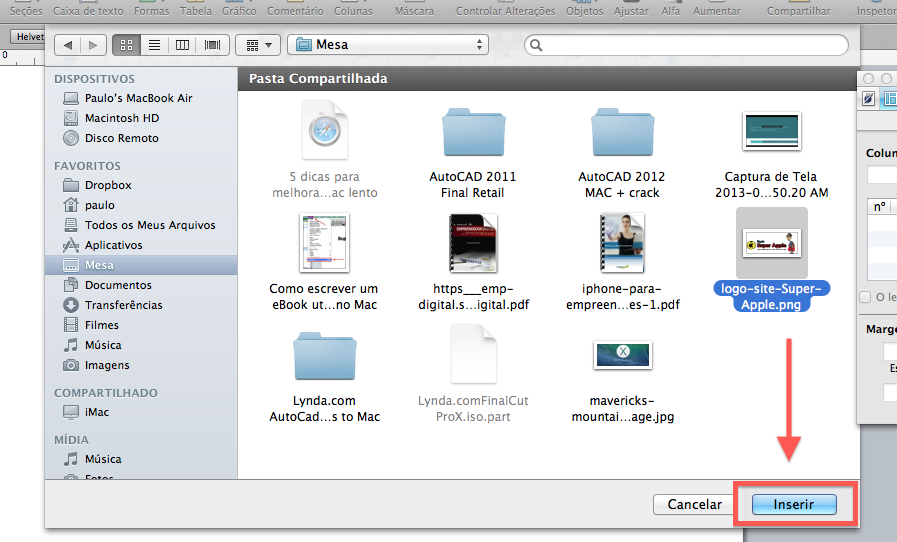
Task: Switch to Cover Flow view
Action: coord(212,45)
